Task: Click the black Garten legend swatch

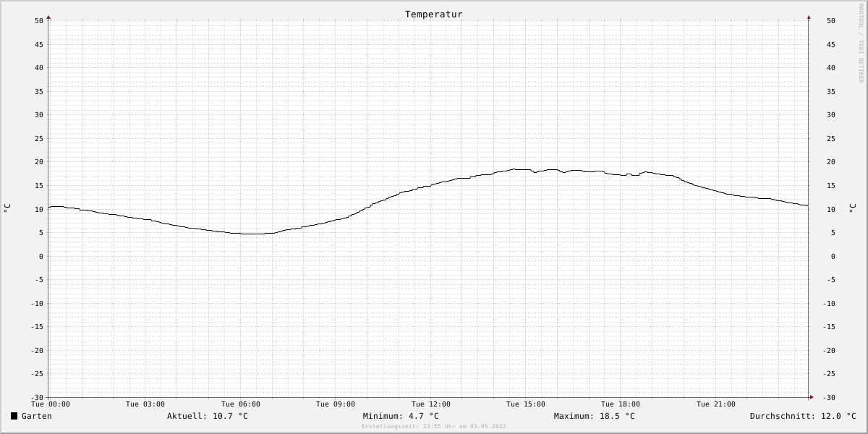Action: point(14,416)
